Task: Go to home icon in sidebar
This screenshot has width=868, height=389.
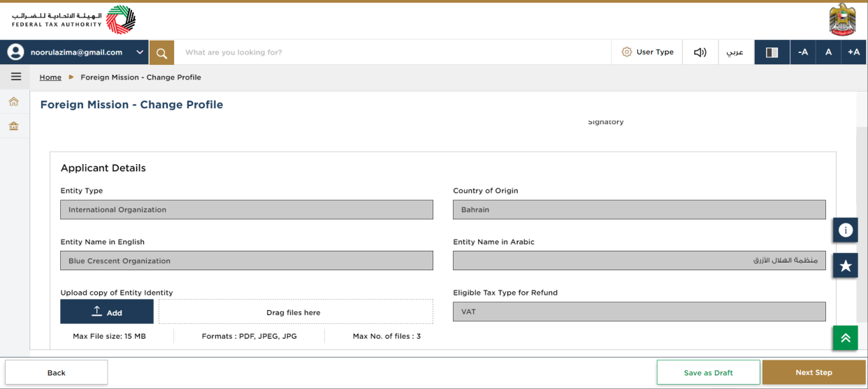Action: (13, 102)
